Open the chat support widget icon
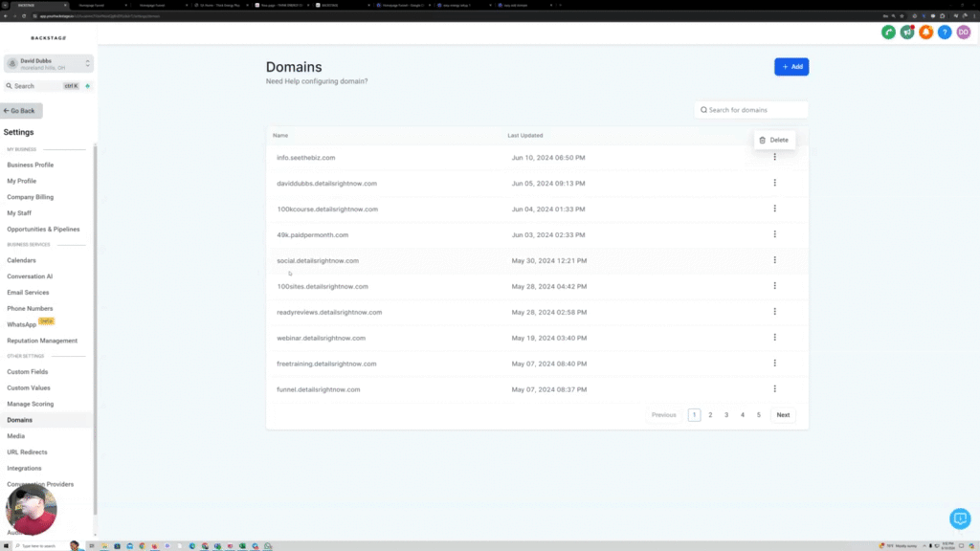The image size is (980, 551). tap(960, 518)
